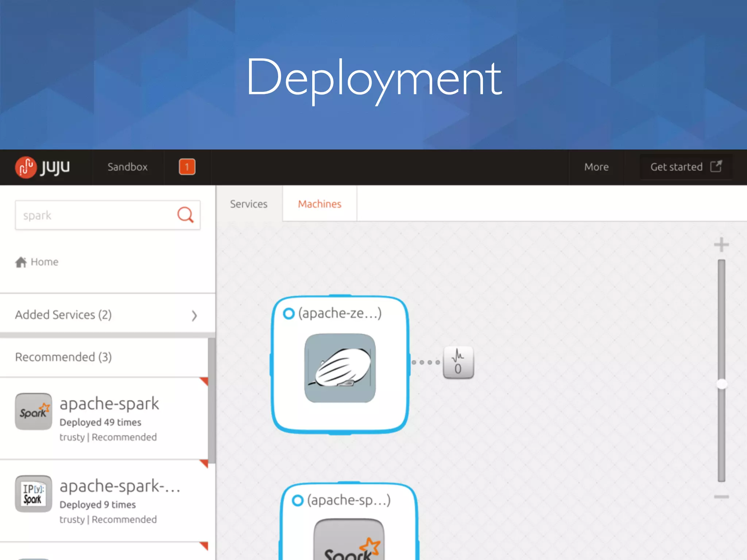Zoom out with the minus button

721,497
